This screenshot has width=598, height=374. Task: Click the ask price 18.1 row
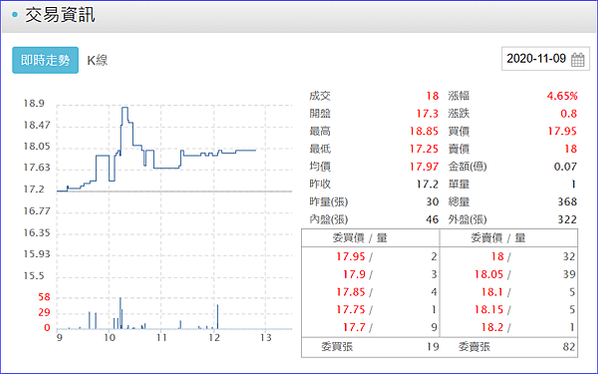(x=509, y=292)
